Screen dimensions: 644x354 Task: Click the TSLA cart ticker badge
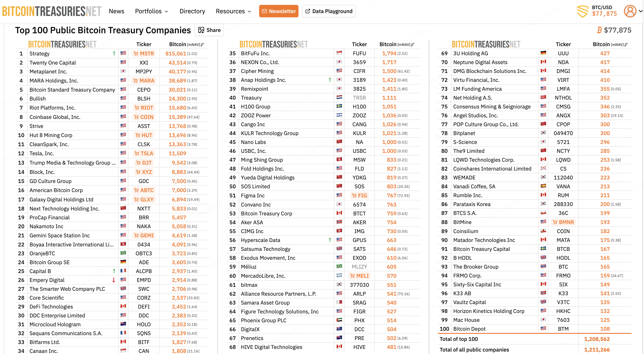tap(144, 153)
